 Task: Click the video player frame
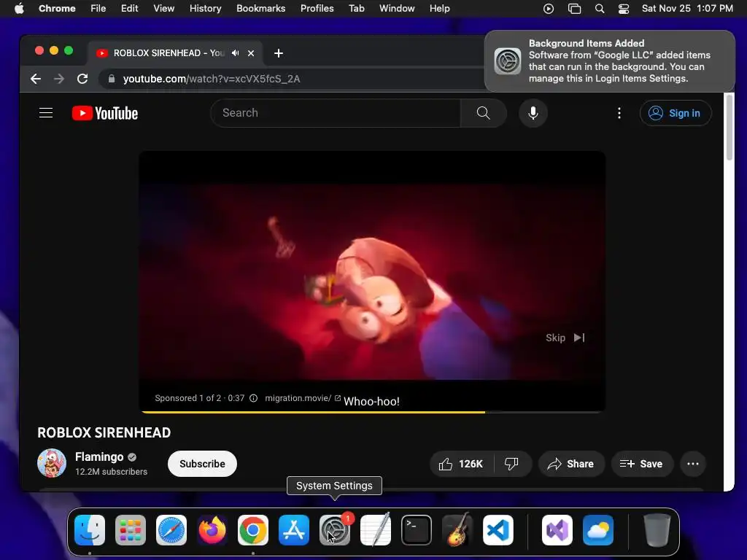pos(372,281)
